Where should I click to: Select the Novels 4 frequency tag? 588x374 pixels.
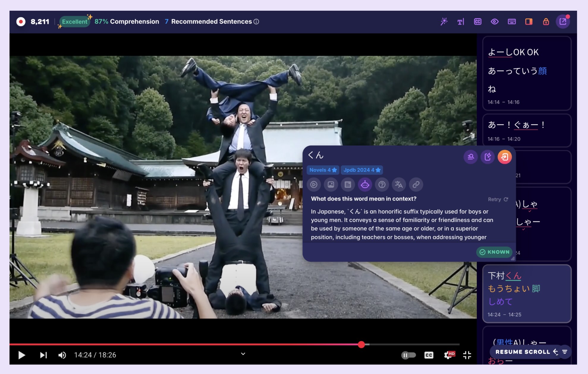323,170
